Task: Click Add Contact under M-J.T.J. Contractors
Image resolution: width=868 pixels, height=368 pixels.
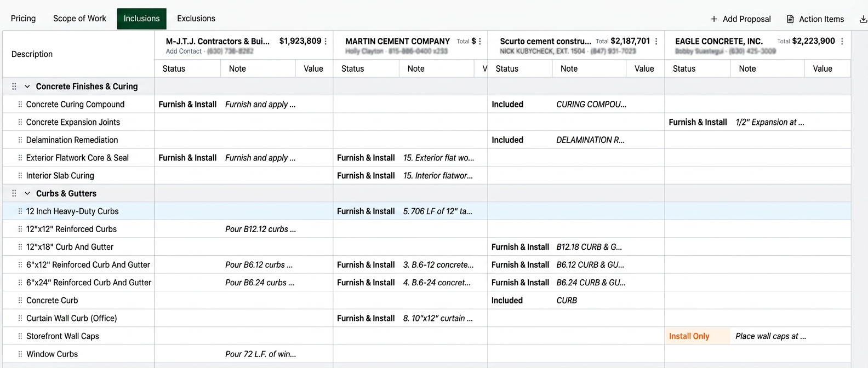Action: click(184, 51)
